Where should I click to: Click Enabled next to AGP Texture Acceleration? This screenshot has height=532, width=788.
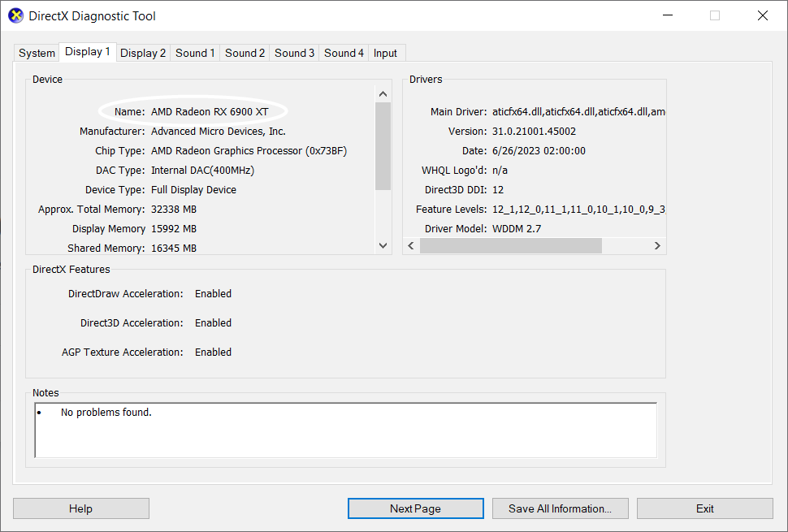(x=213, y=352)
